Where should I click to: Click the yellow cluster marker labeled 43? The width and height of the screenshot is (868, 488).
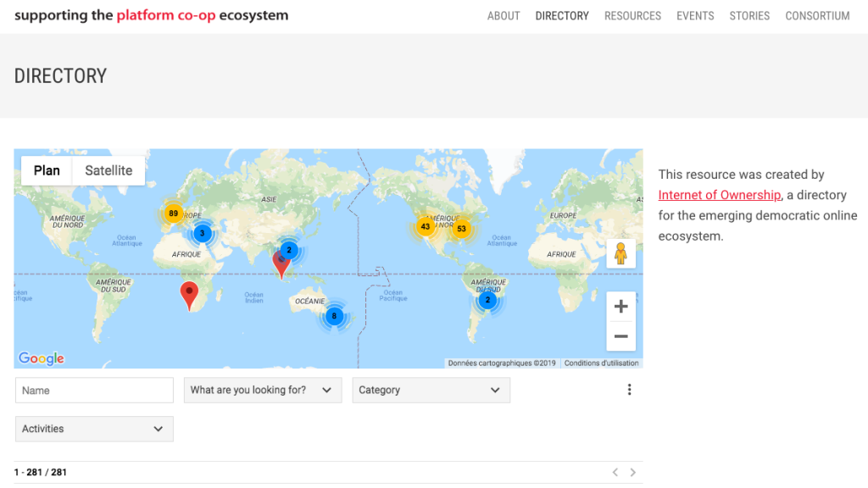pyautogui.click(x=426, y=226)
